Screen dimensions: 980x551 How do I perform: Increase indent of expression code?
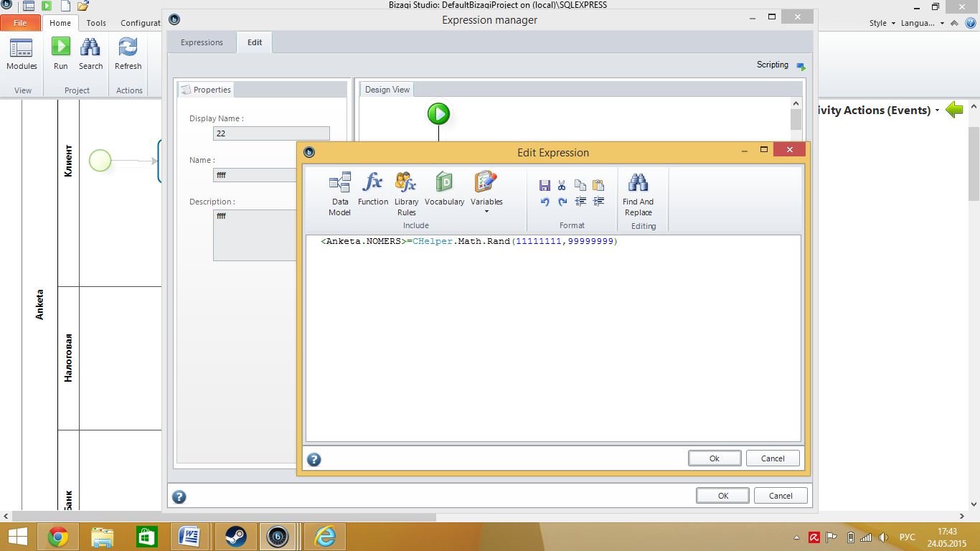coord(598,202)
